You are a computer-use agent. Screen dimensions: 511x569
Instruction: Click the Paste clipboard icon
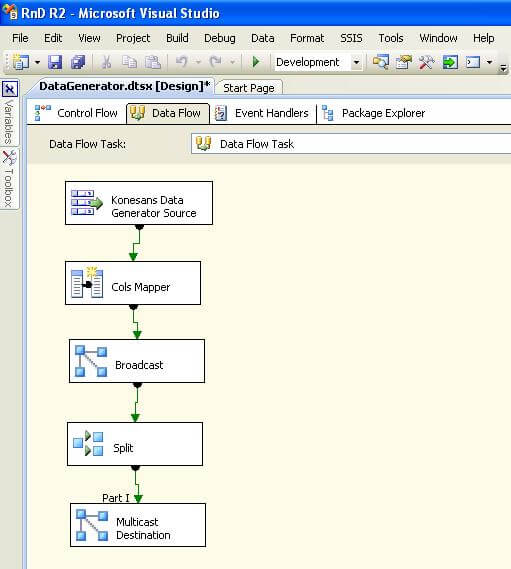pyautogui.click(x=153, y=62)
